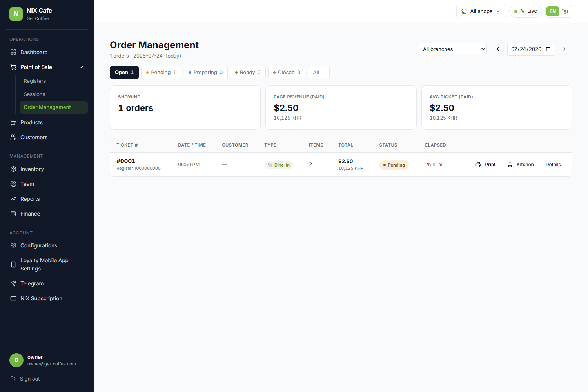Click the Sign out arrow icon

tap(13, 379)
